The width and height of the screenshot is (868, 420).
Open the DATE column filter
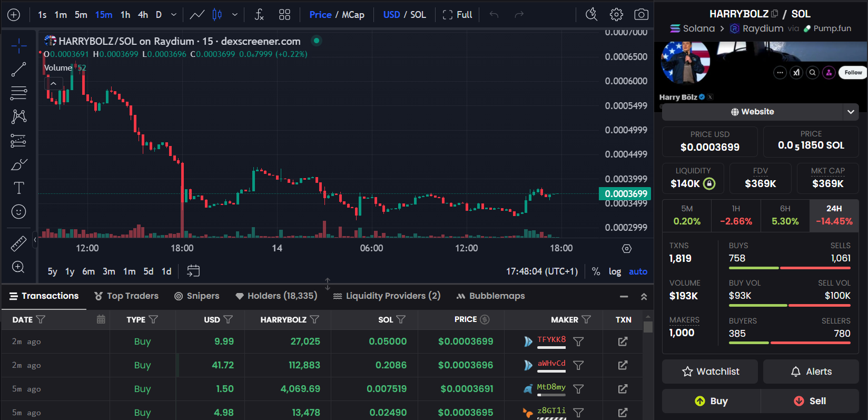pyautogui.click(x=41, y=319)
